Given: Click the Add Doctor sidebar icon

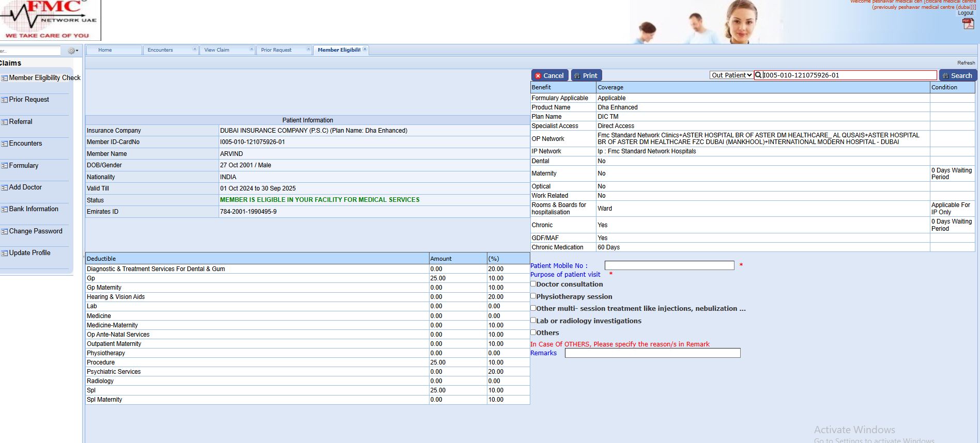Looking at the screenshot, I should (x=4, y=187).
